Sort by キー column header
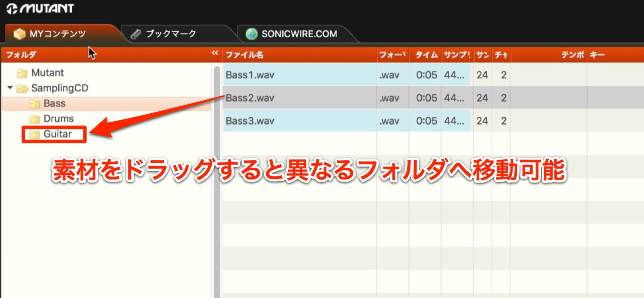Screen dimensions: 644x298 click(615, 54)
